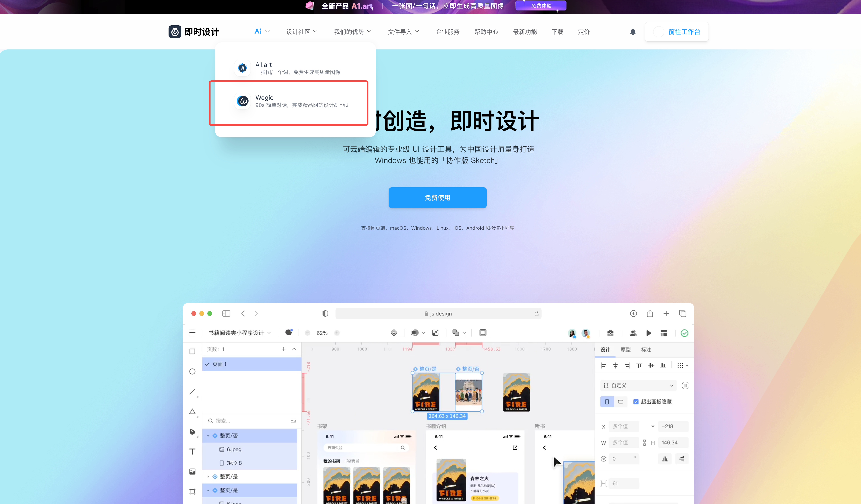Open the 自定义 size preset dropdown
Viewport: 861px width, 504px height.
click(x=638, y=385)
